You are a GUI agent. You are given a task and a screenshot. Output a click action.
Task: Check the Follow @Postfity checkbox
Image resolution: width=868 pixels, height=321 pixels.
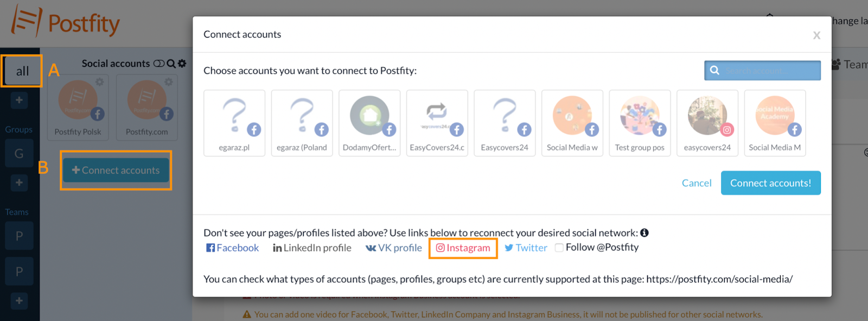[x=559, y=248]
